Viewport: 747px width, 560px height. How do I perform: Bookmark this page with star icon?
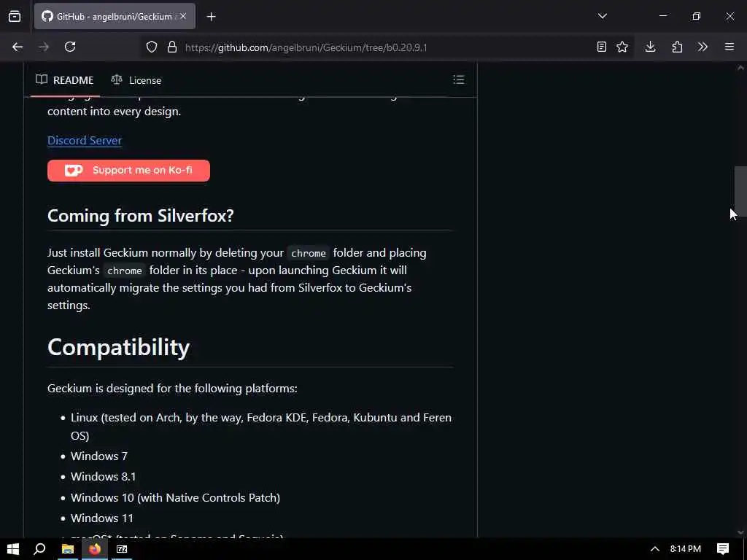pos(622,47)
